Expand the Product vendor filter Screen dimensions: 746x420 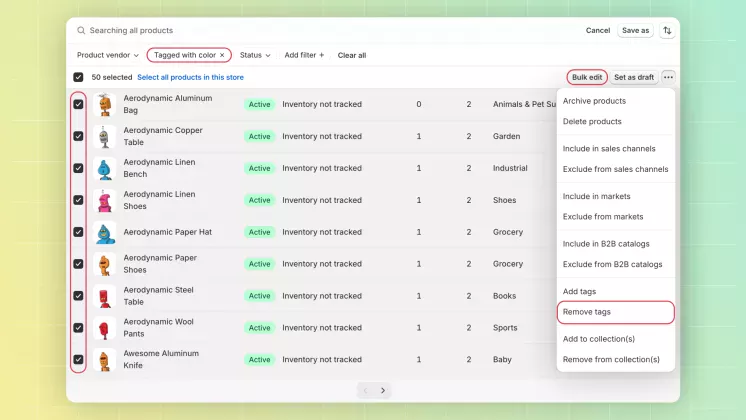(108, 55)
